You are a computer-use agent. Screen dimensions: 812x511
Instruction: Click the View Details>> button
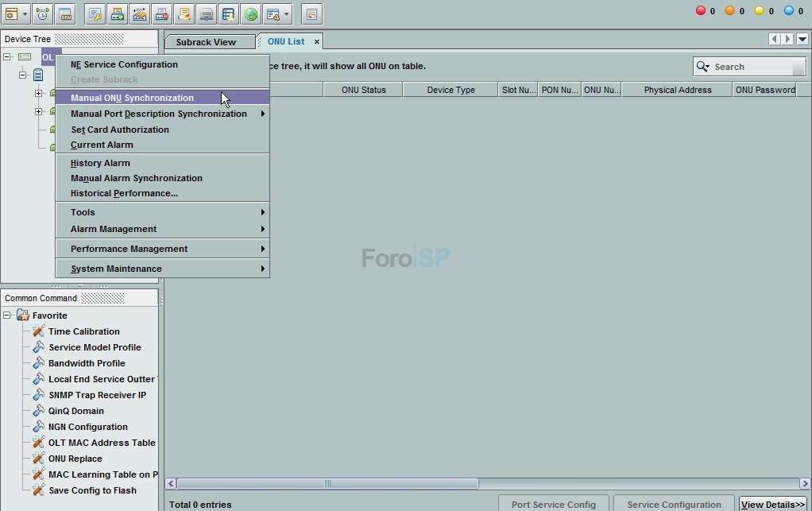pos(772,505)
